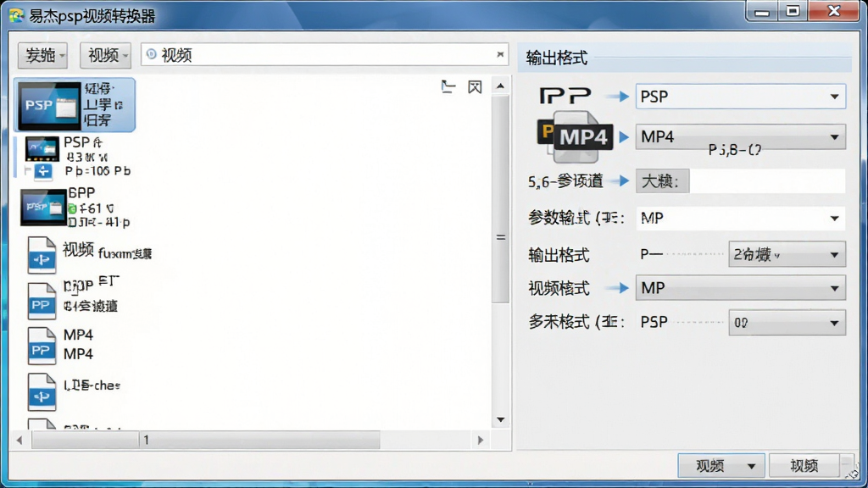
Task: Open the 视频格式 MP dropdown
Action: tap(741, 288)
